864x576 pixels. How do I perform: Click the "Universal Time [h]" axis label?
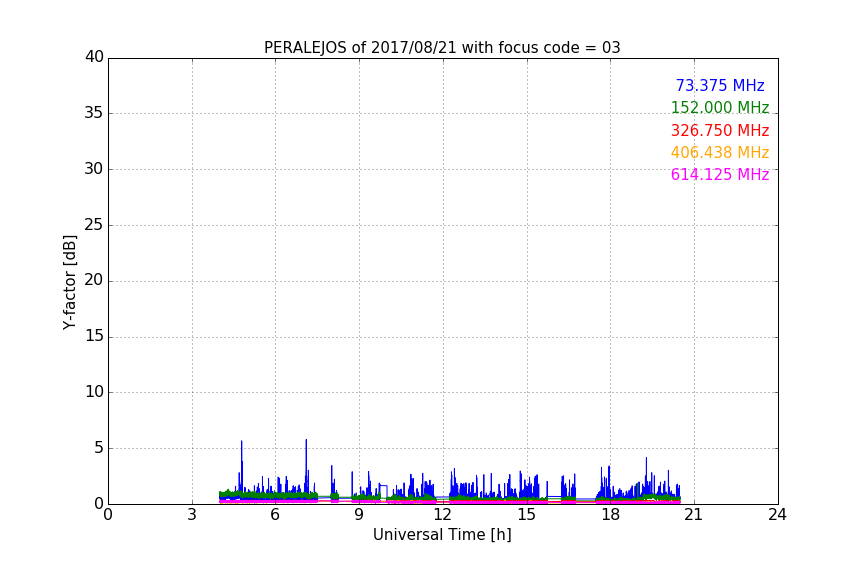coord(442,535)
